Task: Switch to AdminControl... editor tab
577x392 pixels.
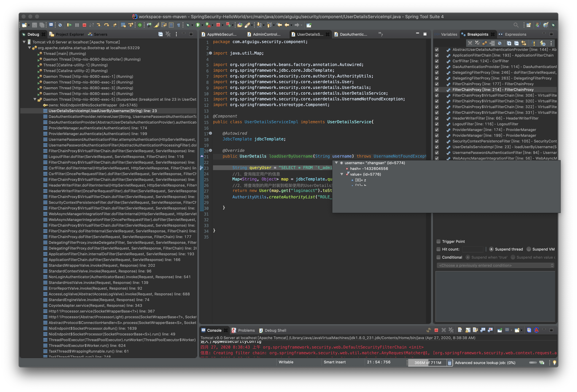Action: click(x=264, y=34)
